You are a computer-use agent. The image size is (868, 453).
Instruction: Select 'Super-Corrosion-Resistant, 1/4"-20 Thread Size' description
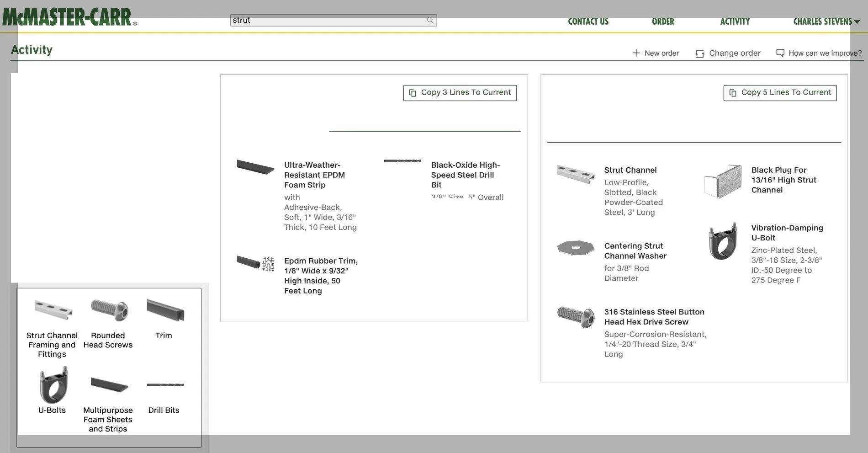point(655,344)
